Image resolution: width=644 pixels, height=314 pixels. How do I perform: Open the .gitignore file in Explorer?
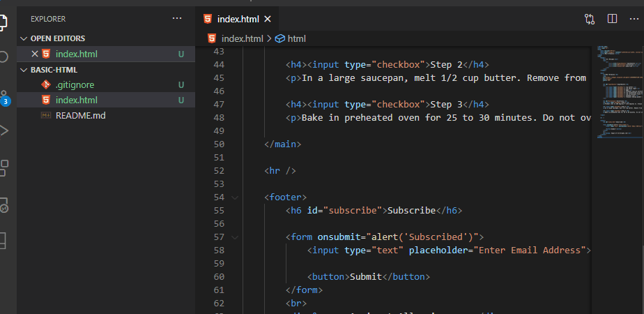(75, 84)
